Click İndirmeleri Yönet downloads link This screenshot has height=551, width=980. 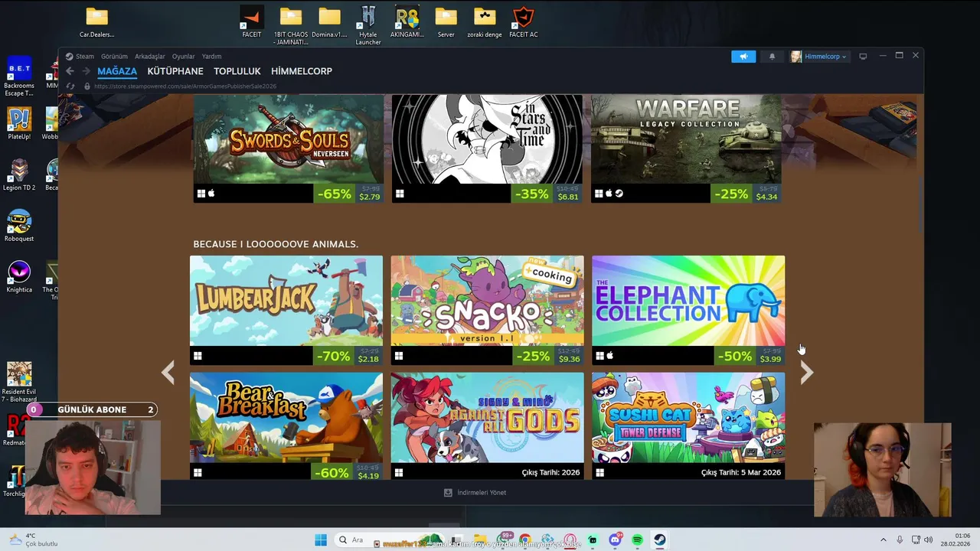[475, 493]
